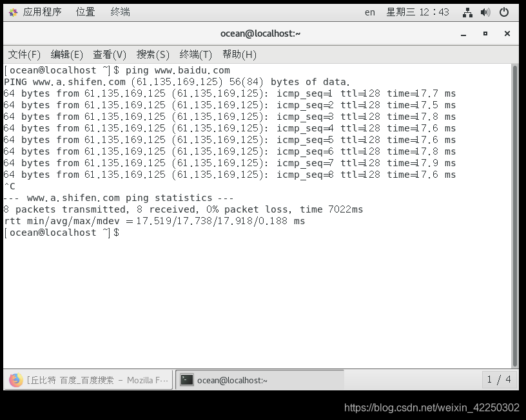Click the icmp_seq=6 reply line
The width and height of the screenshot is (526, 420).
(x=229, y=151)
